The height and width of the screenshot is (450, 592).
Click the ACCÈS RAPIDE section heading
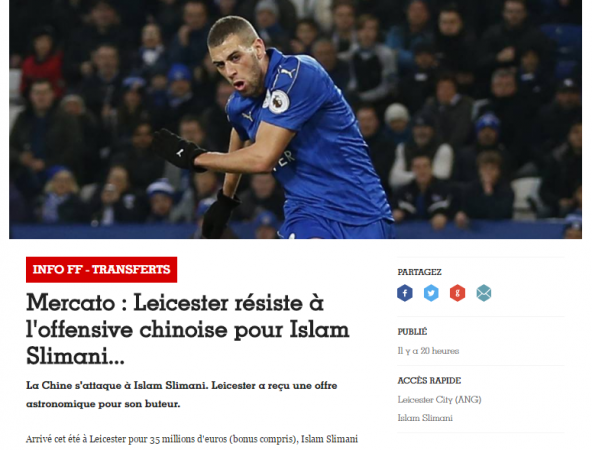click(429, 381)
